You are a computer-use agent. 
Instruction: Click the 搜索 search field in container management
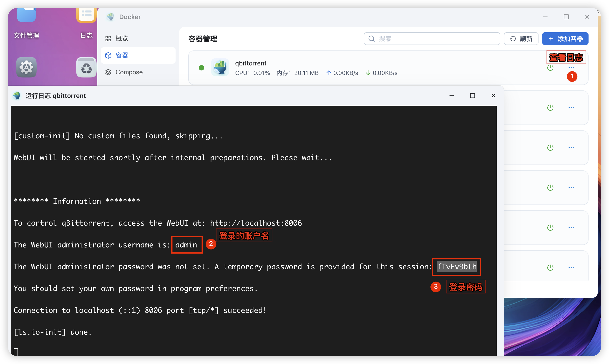432,38
